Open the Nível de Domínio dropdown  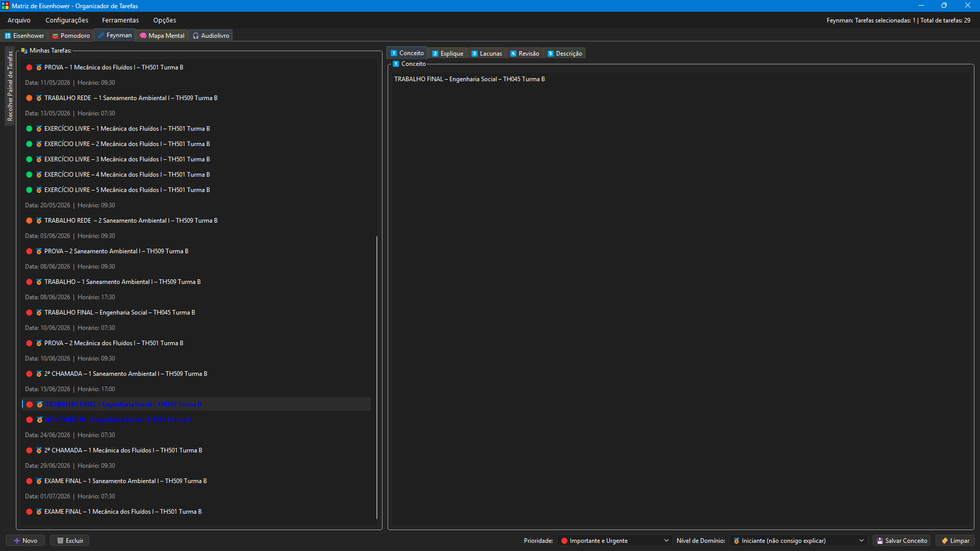[798, 541]
